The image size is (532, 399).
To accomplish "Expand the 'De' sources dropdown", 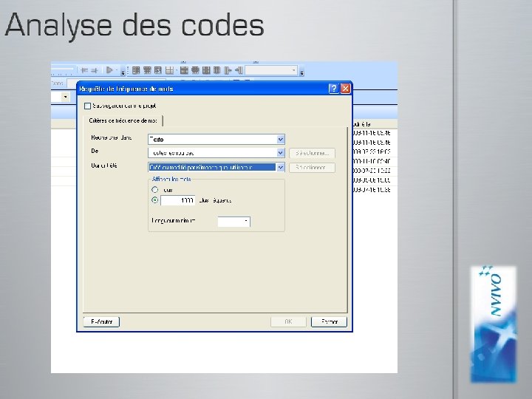I will pos(216,153).
